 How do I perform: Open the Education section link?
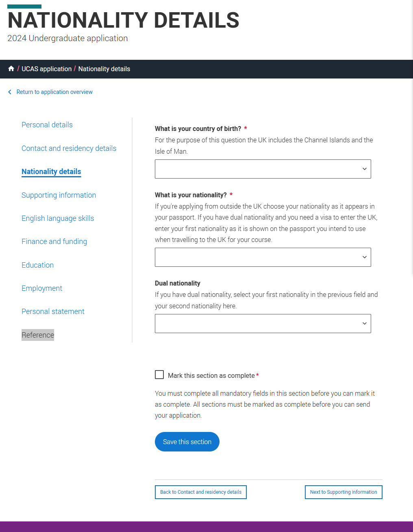37,265
